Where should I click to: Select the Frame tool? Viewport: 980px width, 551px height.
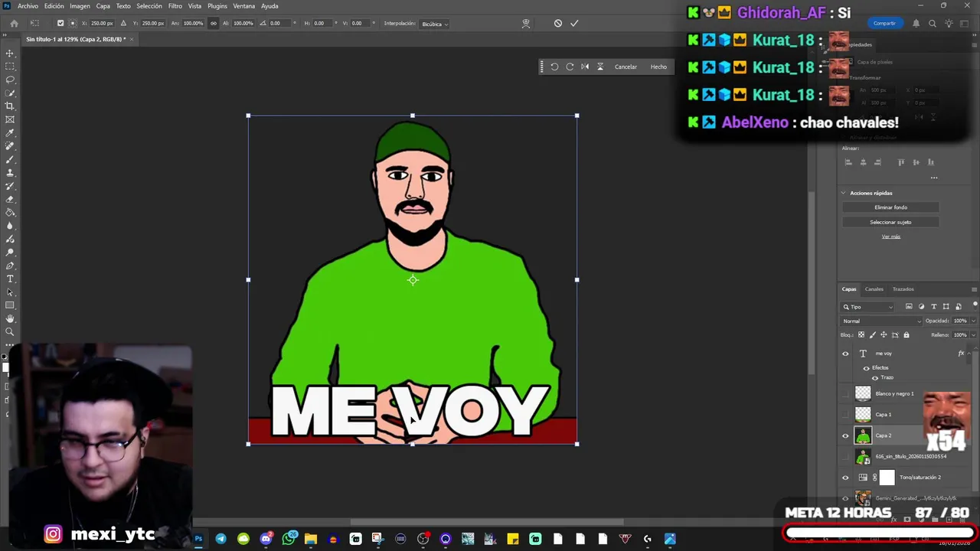[x=10, y=119]
